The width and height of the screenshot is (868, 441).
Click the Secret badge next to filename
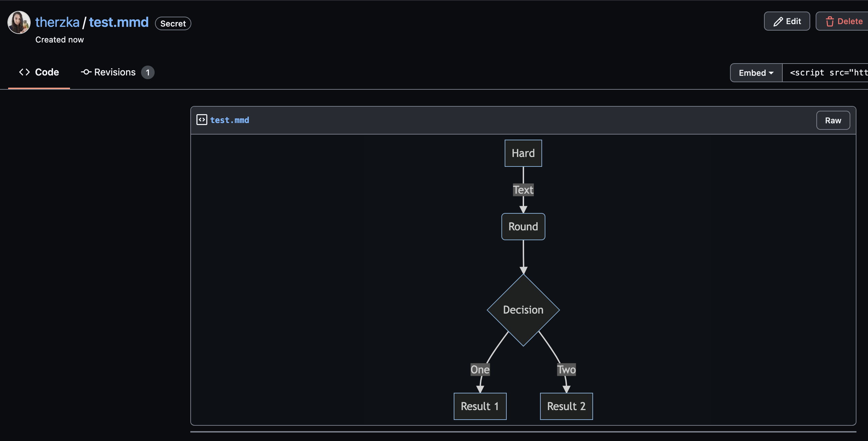[x=173, y=23]
